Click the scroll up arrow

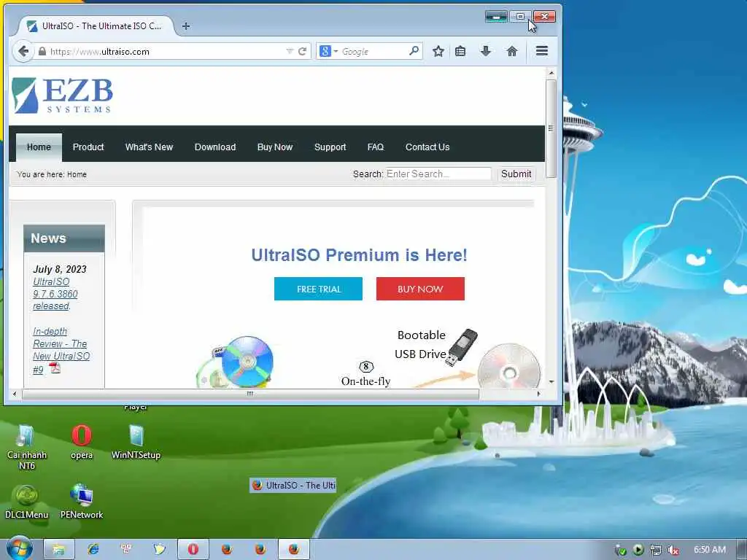coord(551,74)
